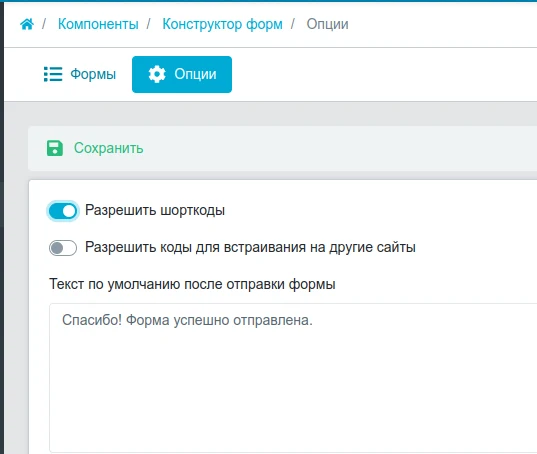Place cursor in Спасибо! Форма успешно отправлена text

pyautogui.click(x=187, y=320)
